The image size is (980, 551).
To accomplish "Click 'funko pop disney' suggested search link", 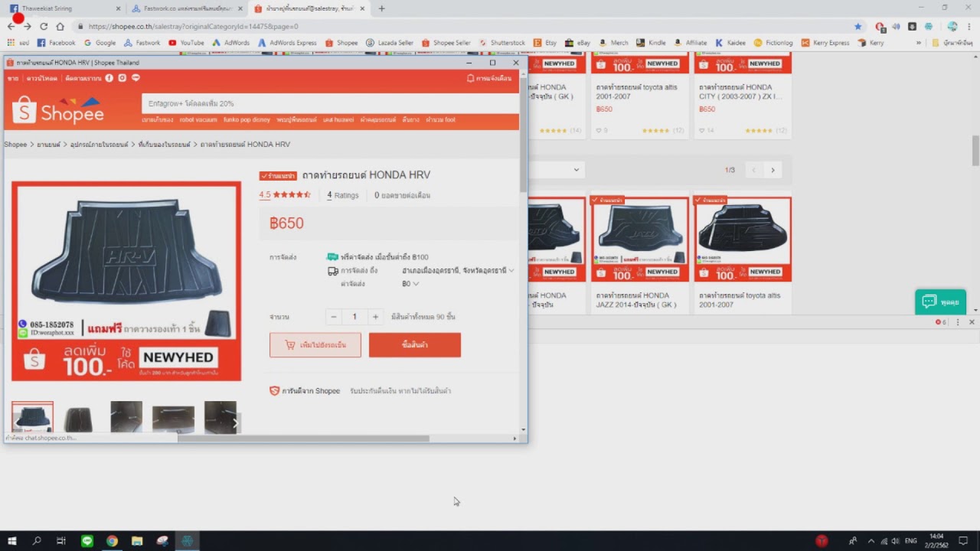I will (247, 119).
